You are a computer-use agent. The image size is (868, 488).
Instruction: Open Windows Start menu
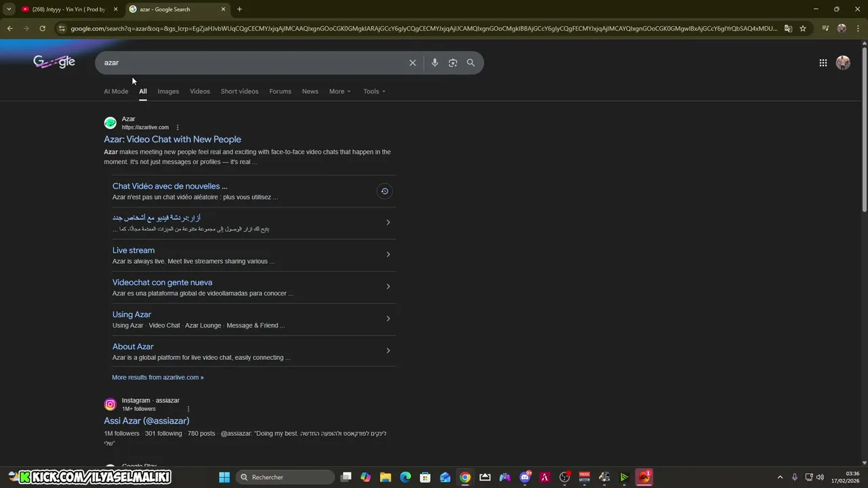[224, 477]
